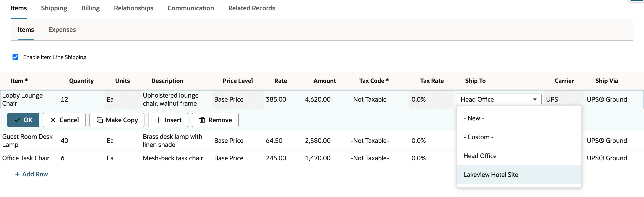Click Brass desk lamp description cell
644x197 pixels.
[x=172, y=140]
